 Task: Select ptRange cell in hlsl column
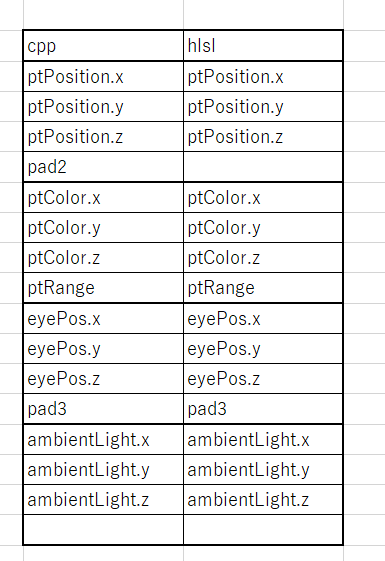click(x=263, y=288)
